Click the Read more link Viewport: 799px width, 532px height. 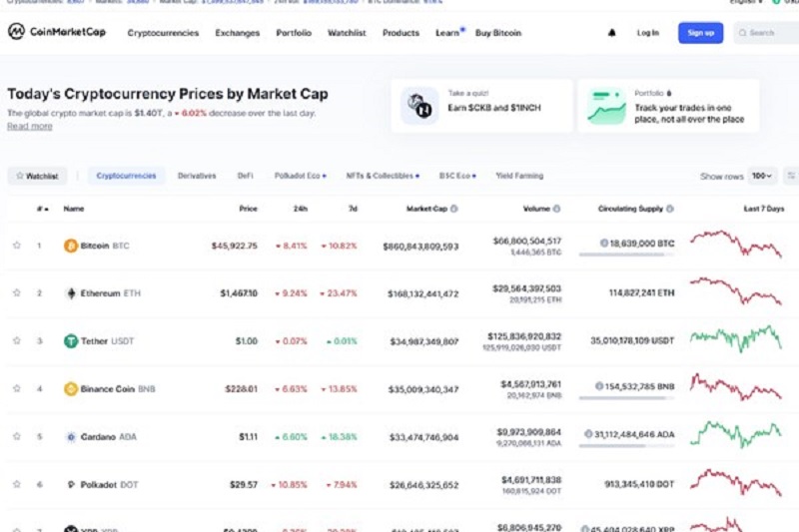(30, 126)
